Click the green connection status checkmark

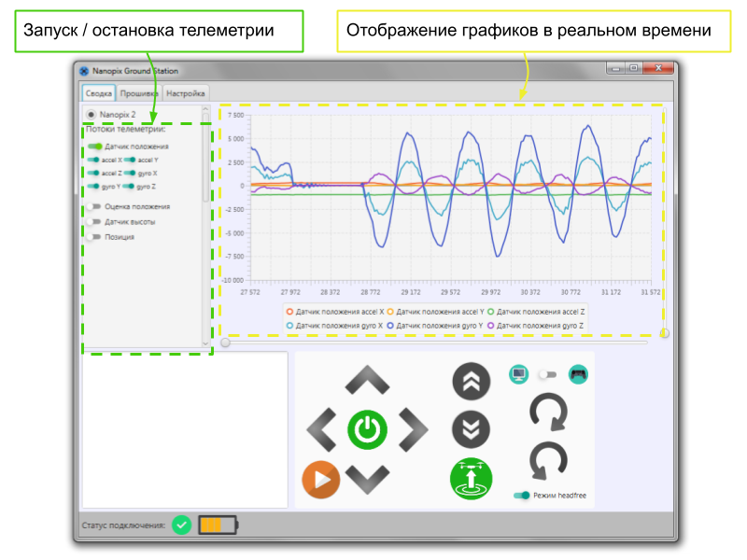coord(181,525)
